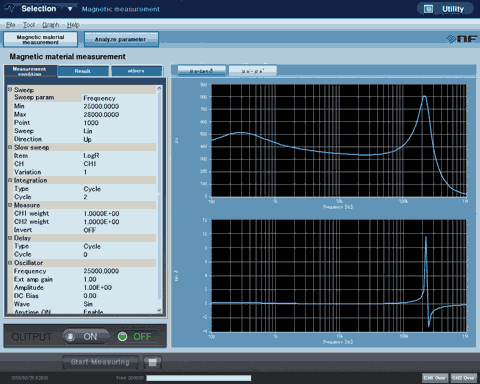This screenshot has height=384, width=480.
Task: Click the CH value CH1
Action: 90,164
